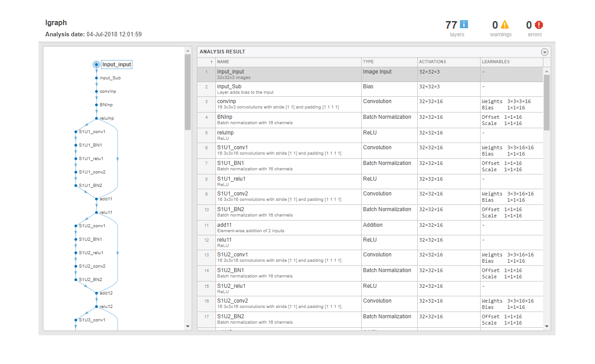The image size is (595, 364).
Task: Select the input_Sub Bias layer row
Action: point(370,89)
